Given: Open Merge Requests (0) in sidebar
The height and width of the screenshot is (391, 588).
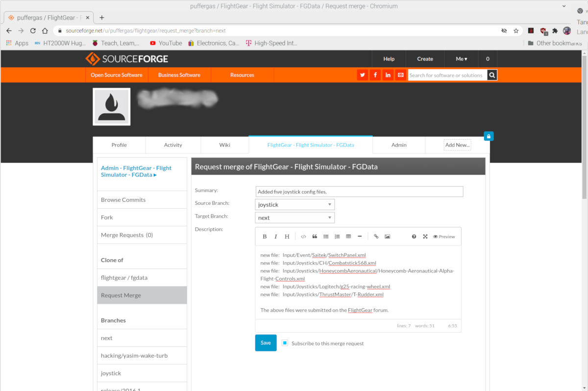Looking at the screenshot, I should (x=142, y=235).
